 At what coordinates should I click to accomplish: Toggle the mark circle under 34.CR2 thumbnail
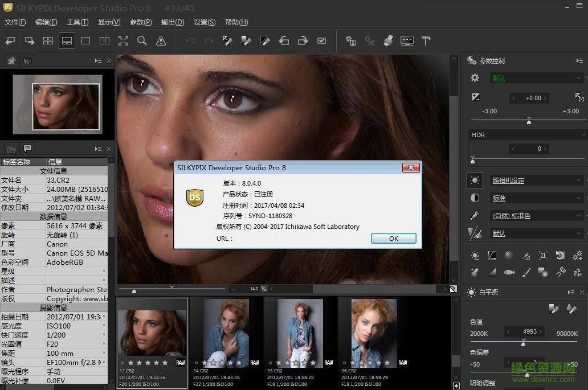pyautogui.click(x=196, y=362)
